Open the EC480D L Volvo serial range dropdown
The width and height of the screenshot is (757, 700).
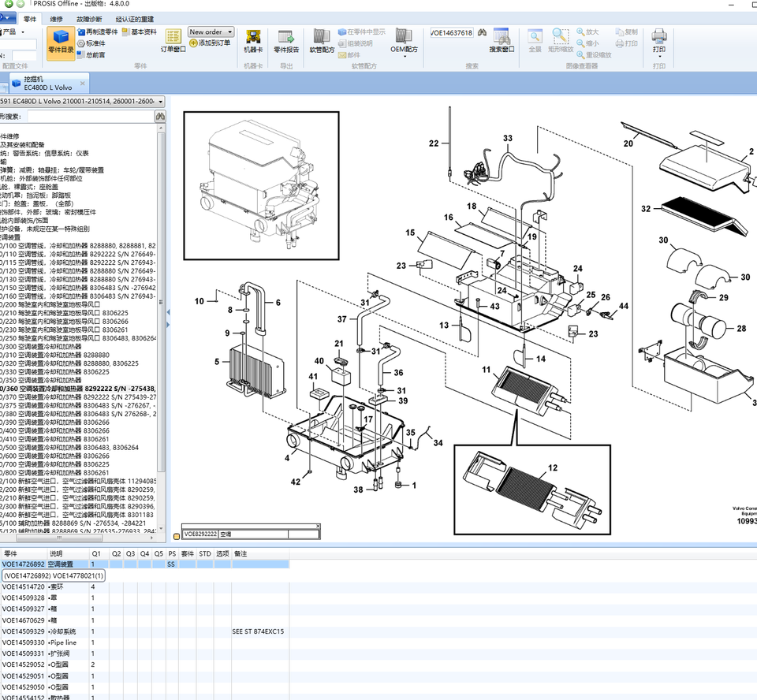[82, 102]
